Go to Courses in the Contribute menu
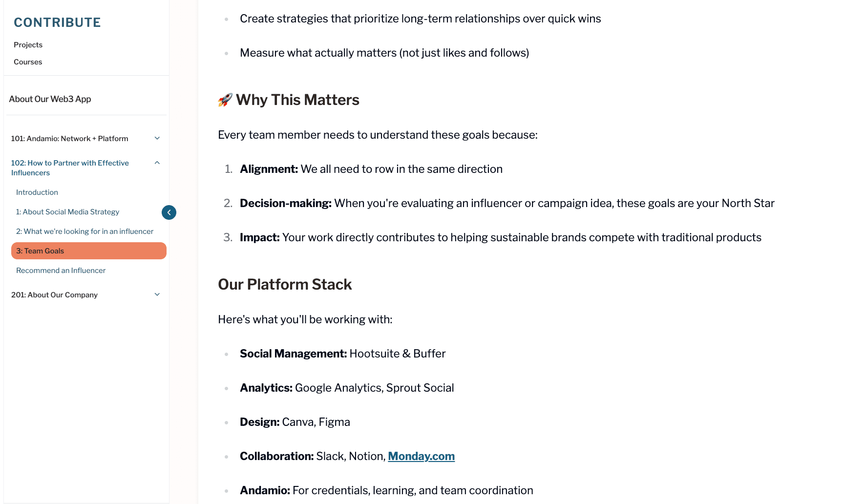Screen dimensions: 845x504 28,62
